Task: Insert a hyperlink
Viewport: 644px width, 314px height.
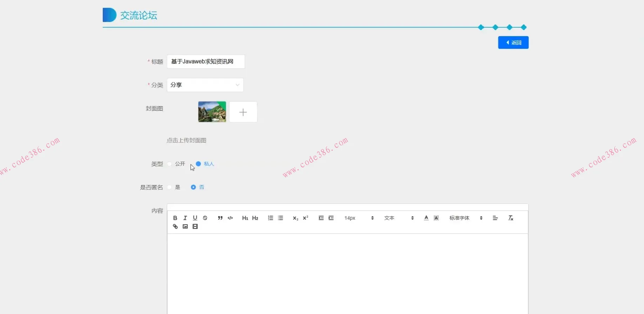Action: pyautogui.click(x=175, y=226)
